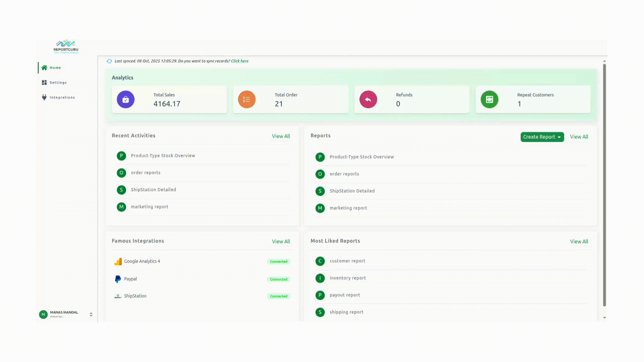Click the Paypal logo icon

coord(118,279)
